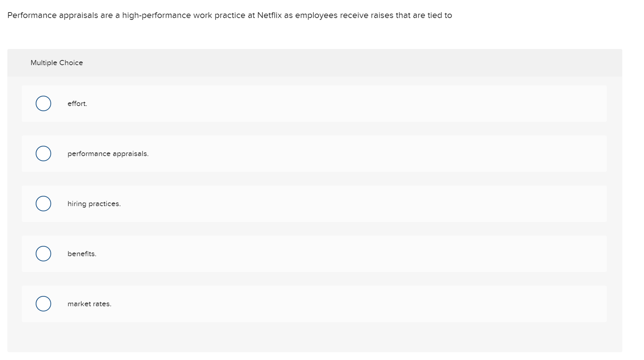Image resolution: width=644 pixels, height=360 pixels.
Task: Select the radio button for hiring practices
Action: 43,203
